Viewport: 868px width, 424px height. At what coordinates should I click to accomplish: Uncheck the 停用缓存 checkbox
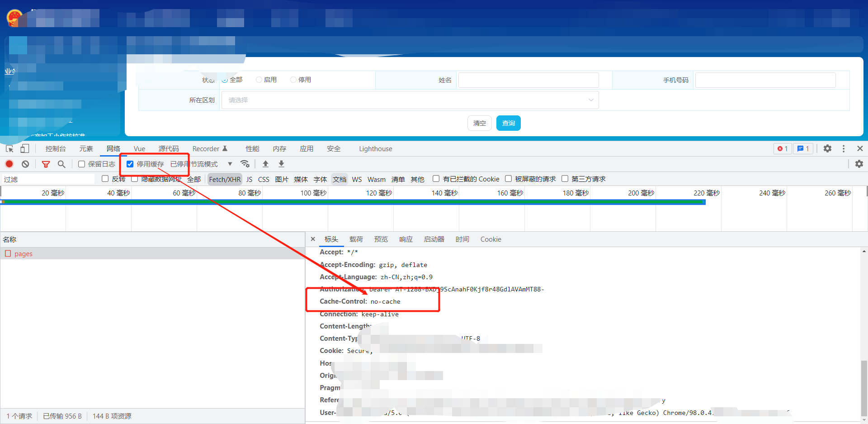[x=130, y=164]
